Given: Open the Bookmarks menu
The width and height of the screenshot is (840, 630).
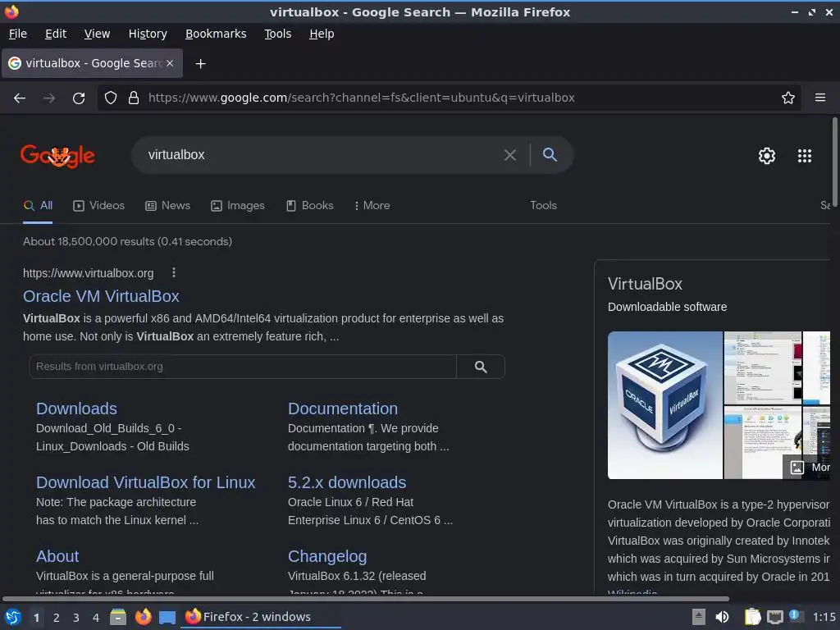Looking at the screenshot, I should coord(216,34).
